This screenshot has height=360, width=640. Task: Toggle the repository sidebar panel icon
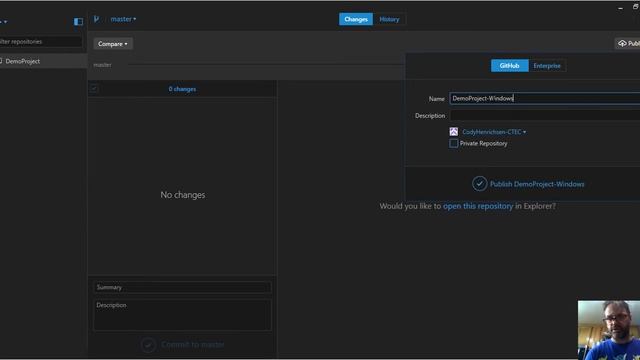point(78,21)
